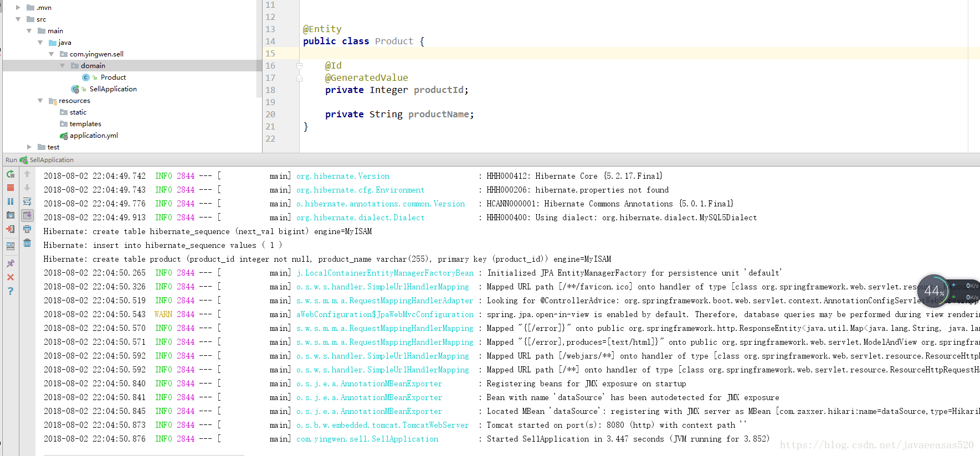The width and height of the screenshot is (980, 456).
Task: Click the Exit icon in the Run toolbar
Action: pyautogui.click(x=11, y=229)
